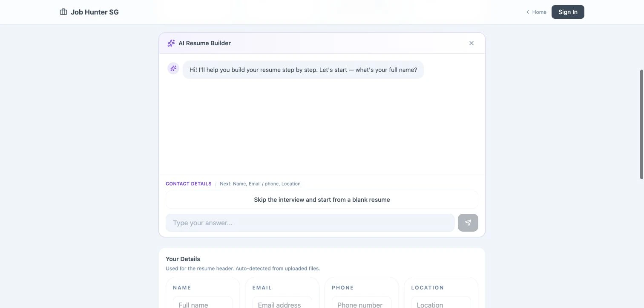
Task: Click the 'Next: Name, Email / phone, Location' hint
Action: tap(260, 184)
